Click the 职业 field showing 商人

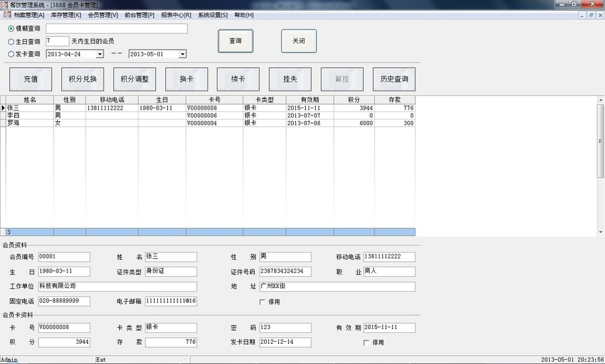point(389,271)
